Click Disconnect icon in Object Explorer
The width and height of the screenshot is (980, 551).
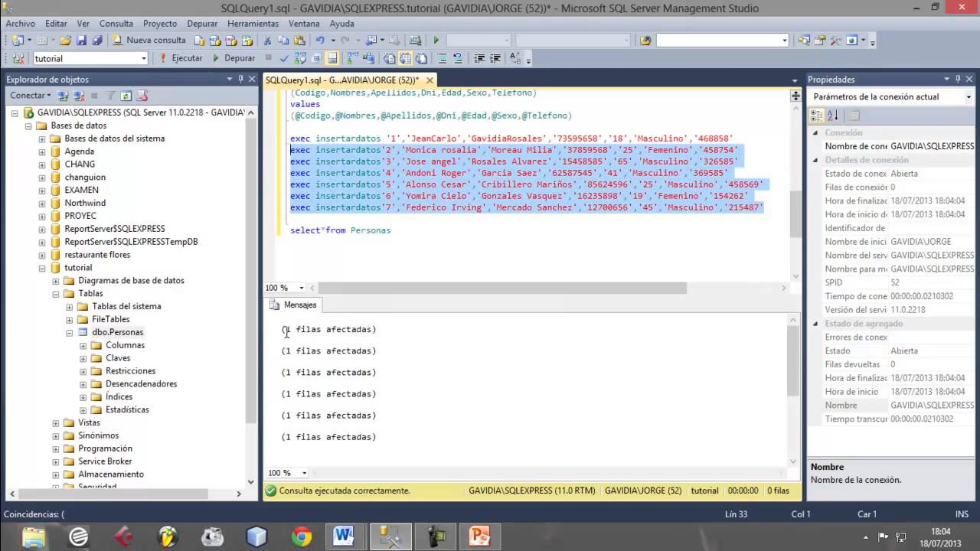[79, 96]
